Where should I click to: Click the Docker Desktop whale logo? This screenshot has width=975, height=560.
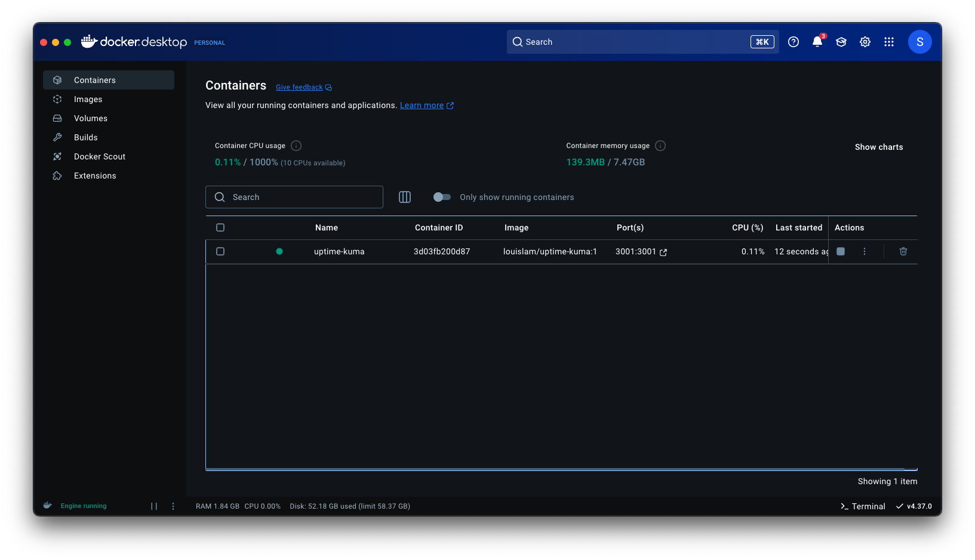click(89, 41)
